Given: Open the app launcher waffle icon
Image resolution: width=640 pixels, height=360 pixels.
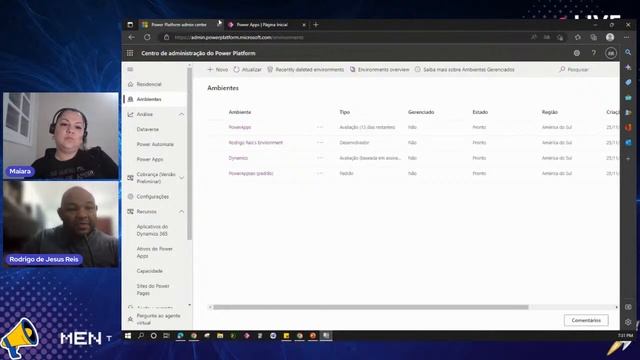Looking at the screenshot, I should click(130, 53).
